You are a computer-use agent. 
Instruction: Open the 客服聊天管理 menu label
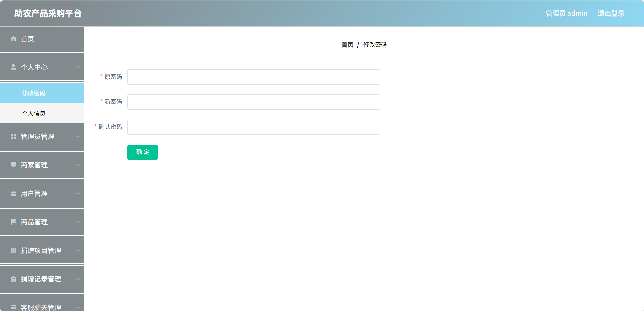tap(41, 307)
